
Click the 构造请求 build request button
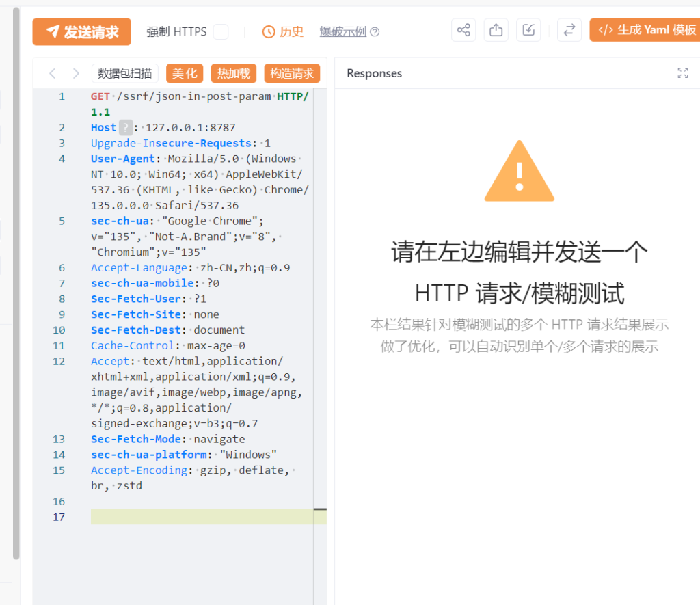tap(292, 73)
